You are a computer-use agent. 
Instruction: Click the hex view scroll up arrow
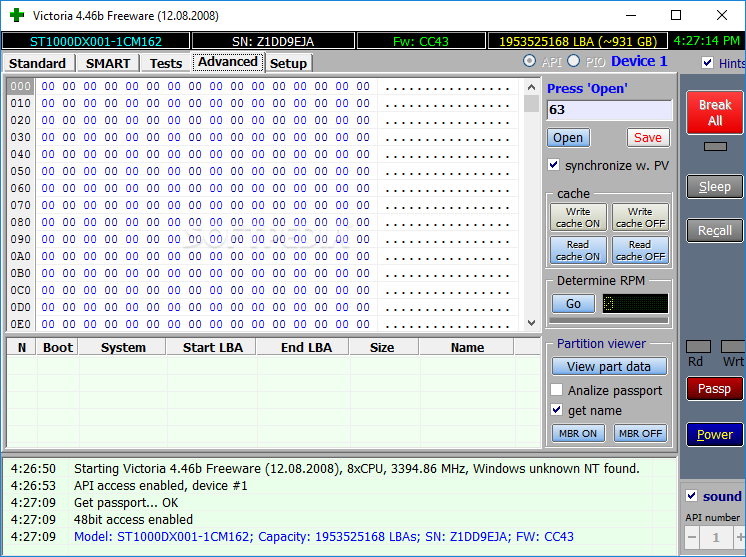pos(531,87)
